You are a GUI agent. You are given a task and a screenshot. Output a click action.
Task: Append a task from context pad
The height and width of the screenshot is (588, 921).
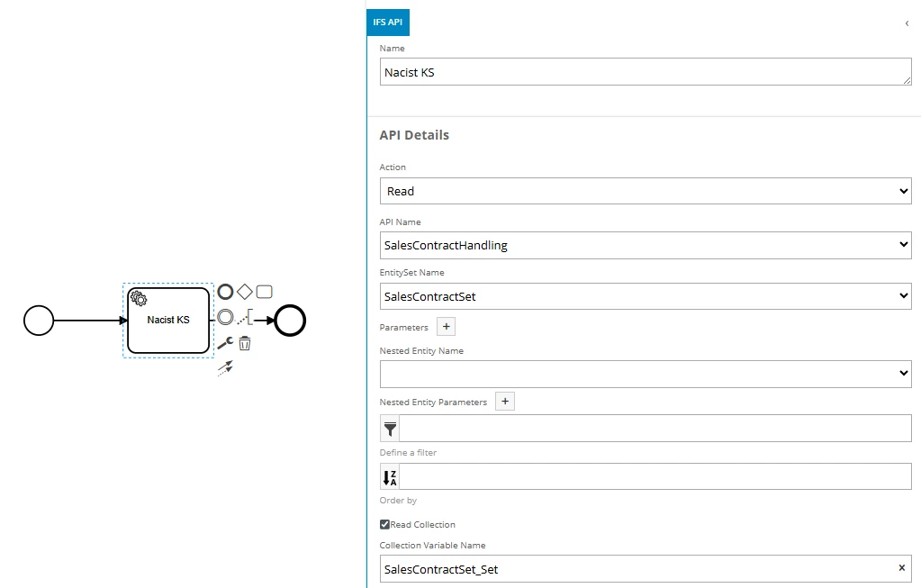[265, 292]
